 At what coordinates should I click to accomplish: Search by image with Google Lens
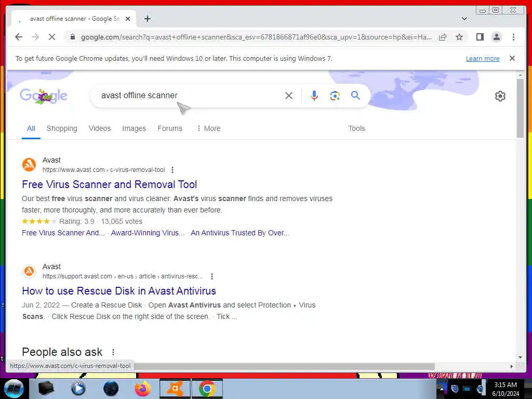335,96
